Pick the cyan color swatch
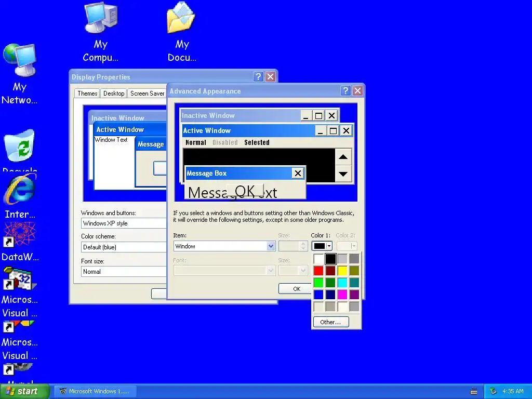Image resolution: width=532 pixels, height=399 pixels. pyautogui.click(x=342, y=283)
